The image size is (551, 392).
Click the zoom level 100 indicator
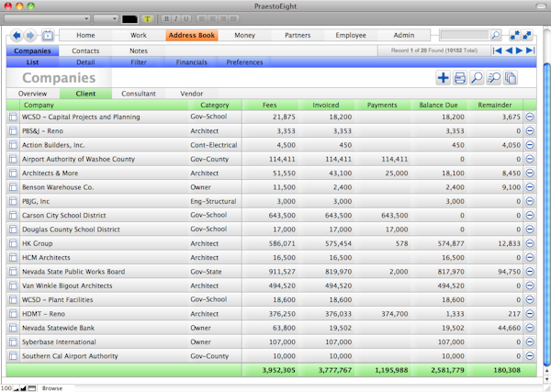click(x=6, y=388)
